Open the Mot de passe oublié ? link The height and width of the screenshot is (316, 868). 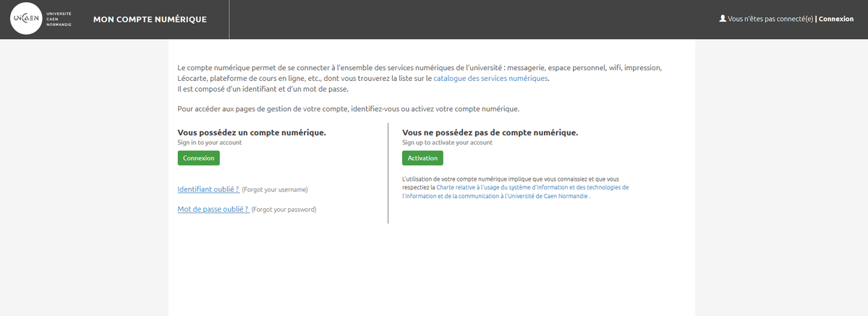(213, 209)
